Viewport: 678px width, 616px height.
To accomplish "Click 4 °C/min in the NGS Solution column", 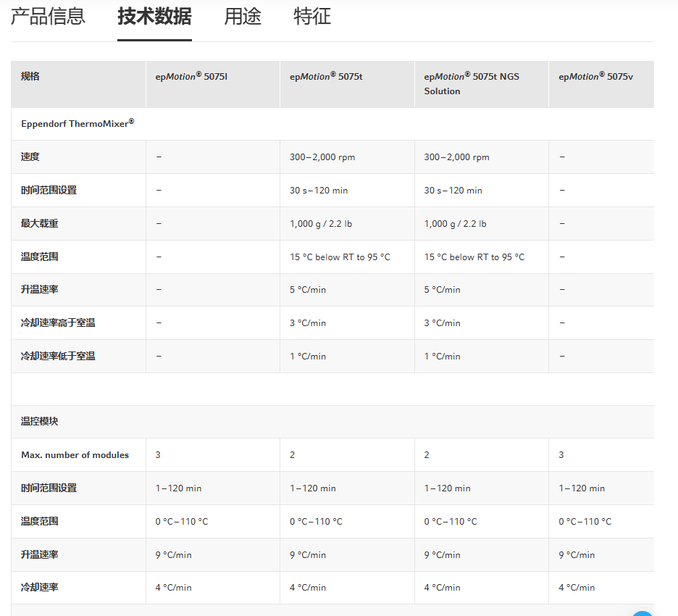I will (443, 588).
